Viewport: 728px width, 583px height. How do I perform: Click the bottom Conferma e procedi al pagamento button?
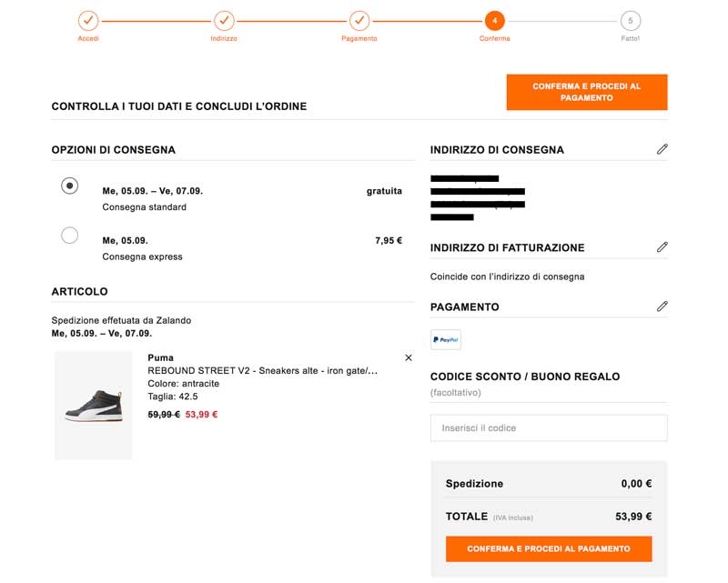click(x=549, y=549)
